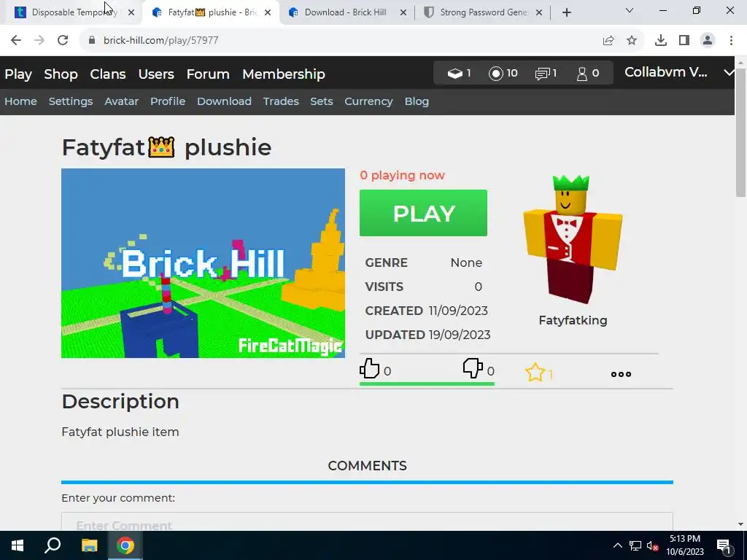The image size is (747, 560).
Task: Open messages icon showing 1
Action: (542, 74)
